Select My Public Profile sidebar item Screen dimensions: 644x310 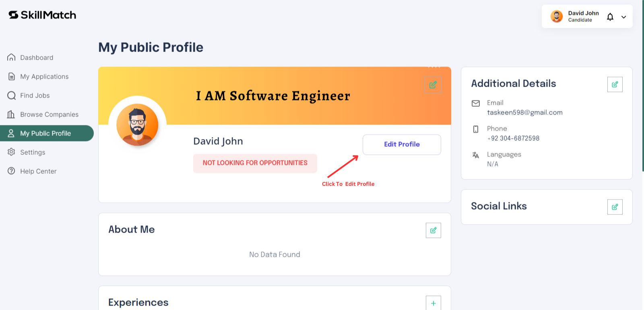pyautogui.click(x=47, y=133)
